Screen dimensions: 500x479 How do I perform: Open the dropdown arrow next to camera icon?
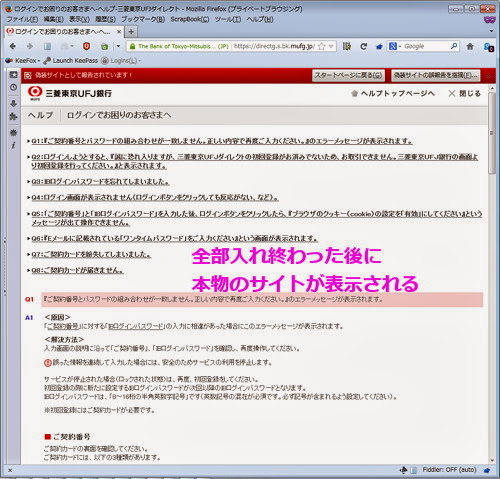(x=118, y=46)
